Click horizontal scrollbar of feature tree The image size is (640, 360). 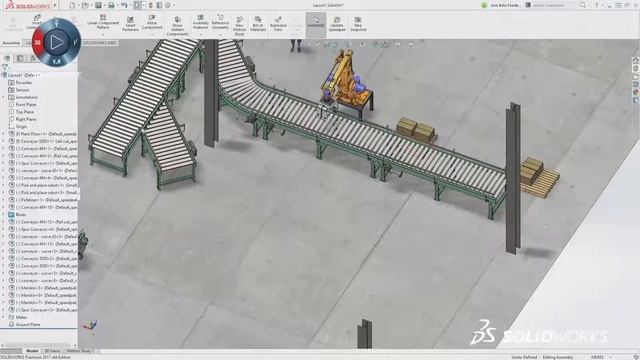38,345
